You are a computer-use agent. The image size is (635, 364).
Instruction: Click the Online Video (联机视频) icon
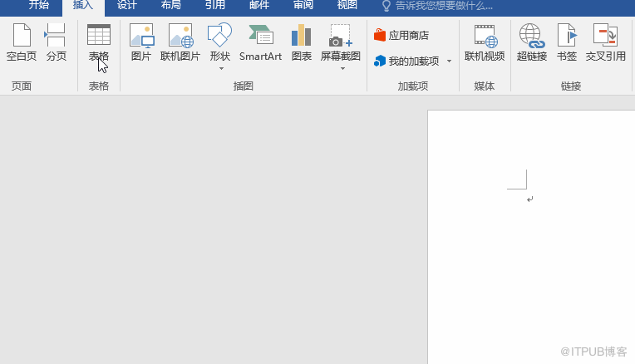coord(484,42)
